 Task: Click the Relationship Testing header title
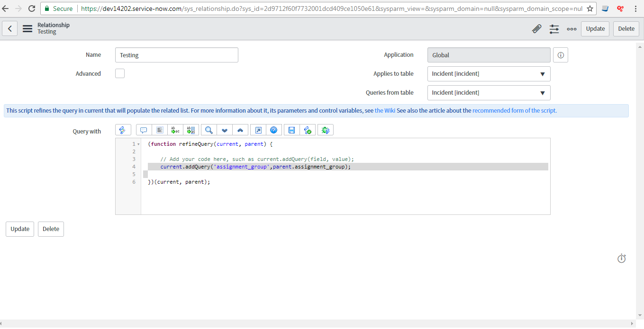click(54, 28)
